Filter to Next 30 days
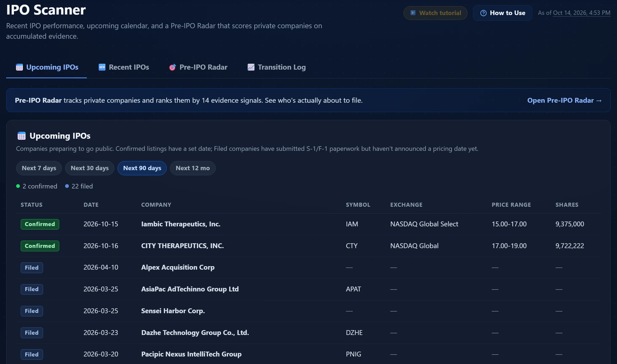Image resolution: width=617 pixels, height=364 pixels. pyautogui.click(x=90, y=168)
